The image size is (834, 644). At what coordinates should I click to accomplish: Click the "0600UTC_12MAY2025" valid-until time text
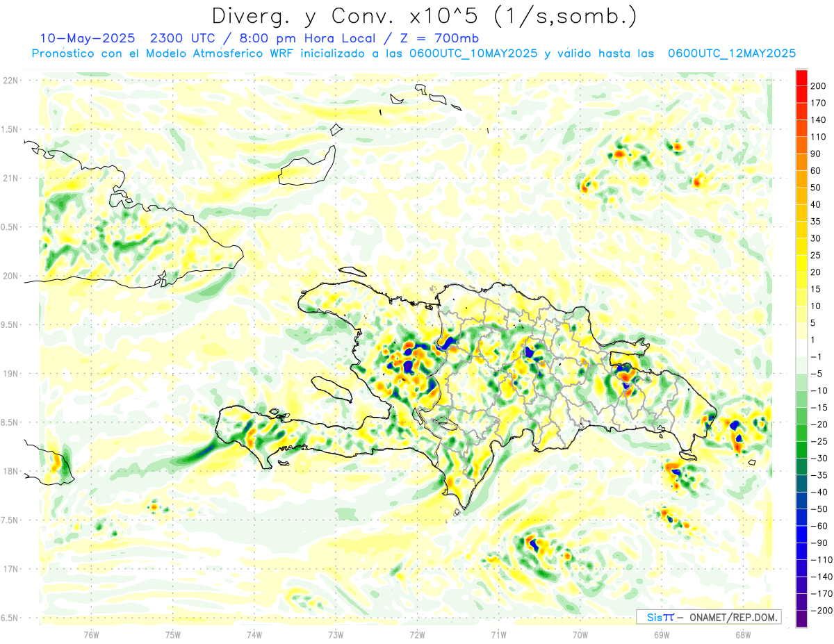(731, 53)
